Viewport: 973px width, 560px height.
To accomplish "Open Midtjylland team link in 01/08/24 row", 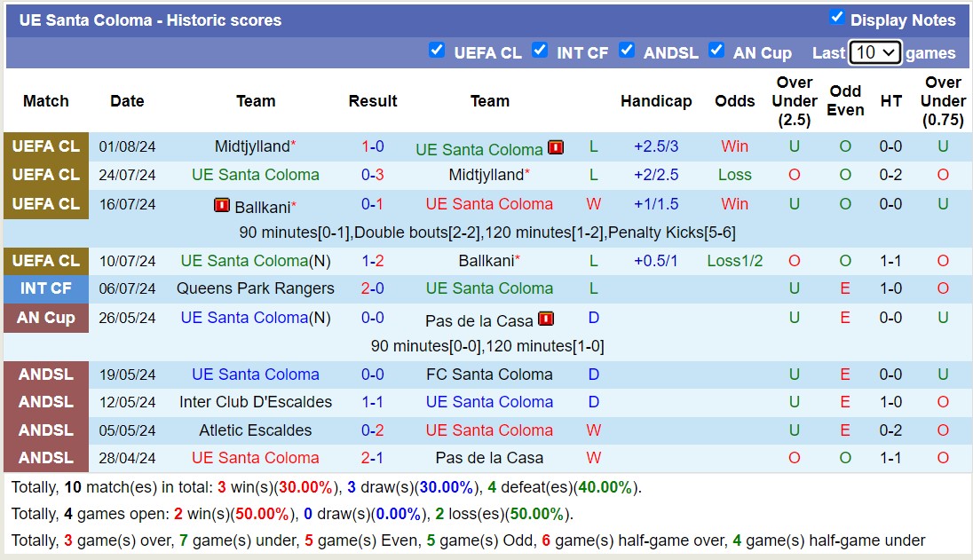I will click(252, 147).
